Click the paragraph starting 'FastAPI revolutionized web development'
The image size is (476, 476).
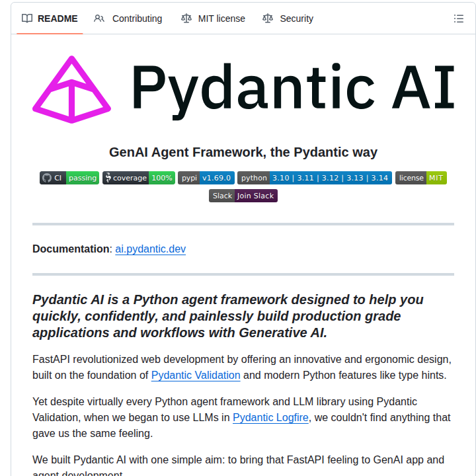point(242,368)
